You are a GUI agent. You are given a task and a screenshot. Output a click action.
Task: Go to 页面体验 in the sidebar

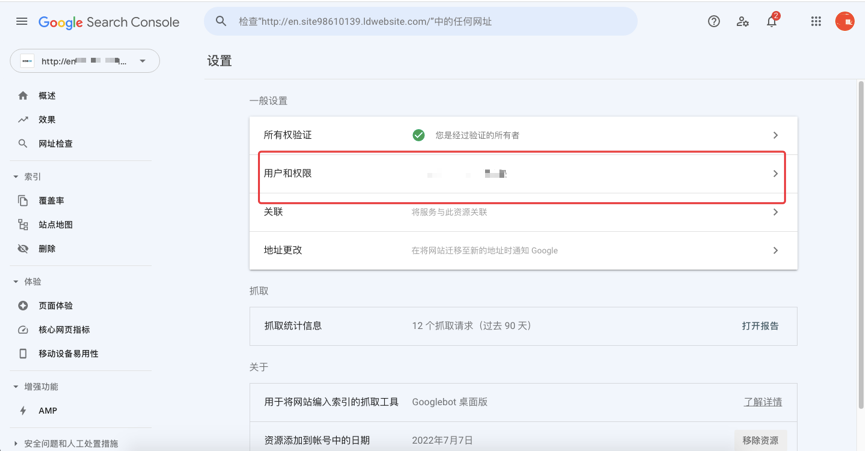click(56, 305)
